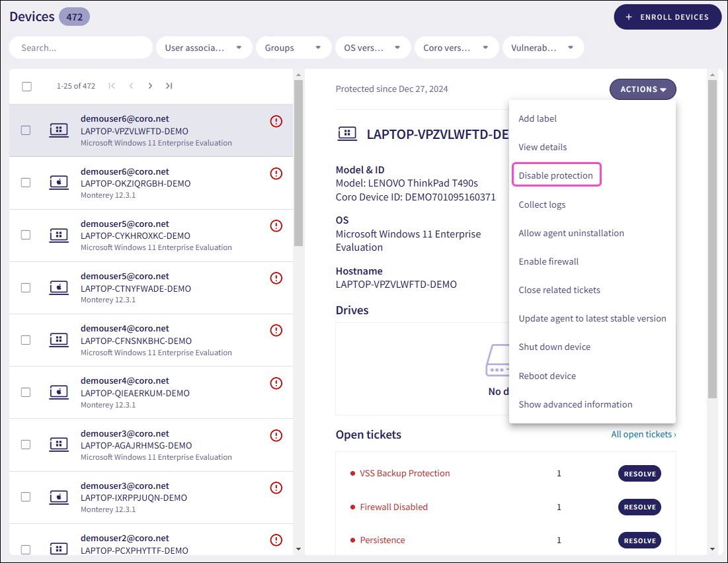Click alert icon for LAPTOP-CYKHROXKC-DEMO row
Viewport: 728px width, 563px height.
276,226
